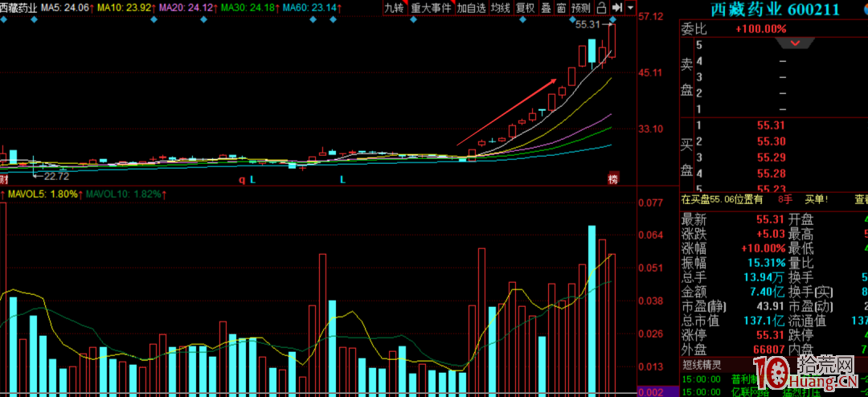The height and width of the screenshot is (397, 868).
Task: Toggle the chart lock icon
Action: [x=601, y=8]
